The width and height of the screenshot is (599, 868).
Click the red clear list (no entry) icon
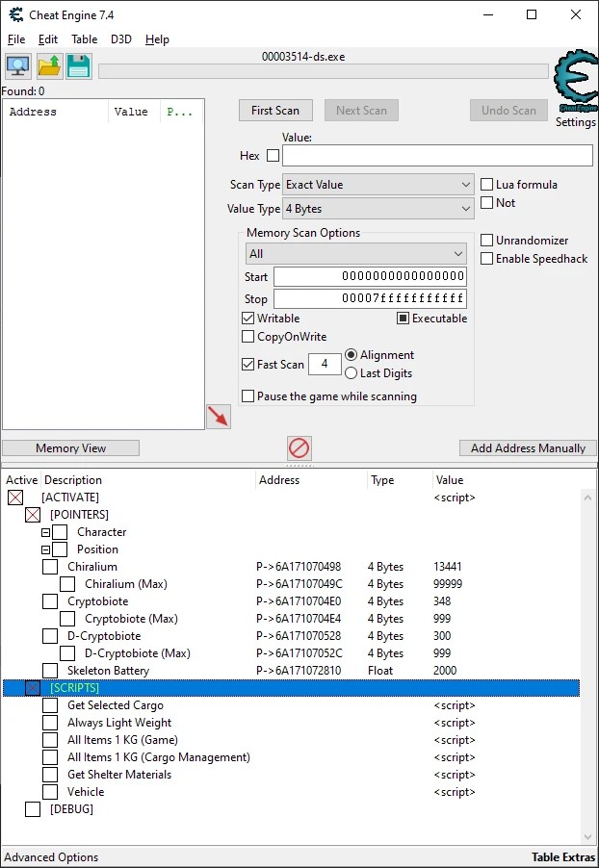pos(299,447)
